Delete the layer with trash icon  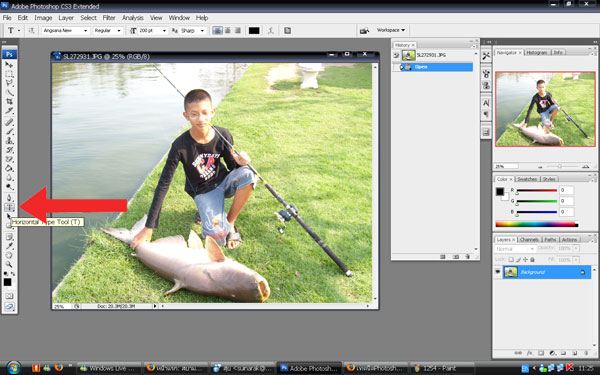point(586,353)
